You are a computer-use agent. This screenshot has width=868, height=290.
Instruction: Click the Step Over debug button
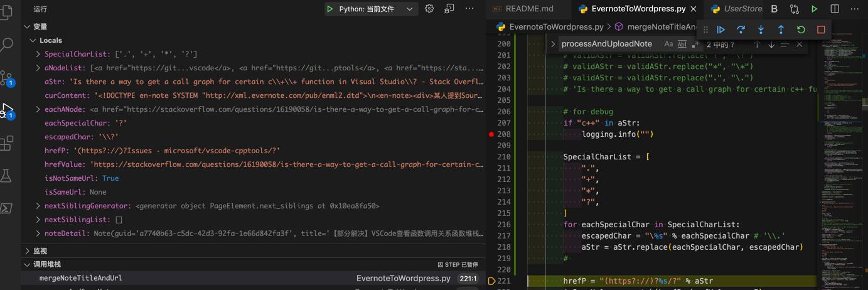(741, 30)
